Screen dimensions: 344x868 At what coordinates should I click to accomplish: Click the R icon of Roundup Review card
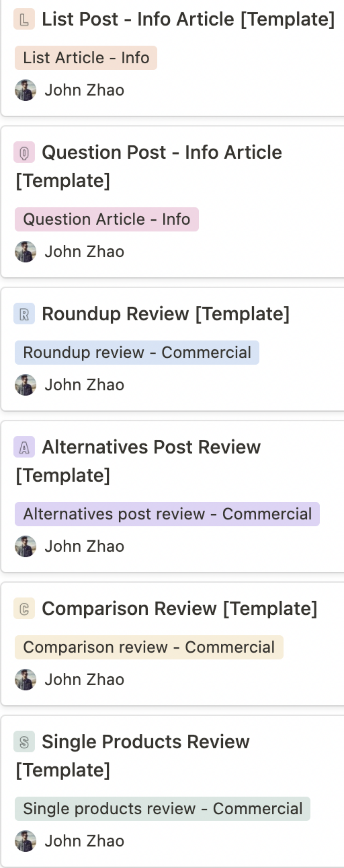24,314
